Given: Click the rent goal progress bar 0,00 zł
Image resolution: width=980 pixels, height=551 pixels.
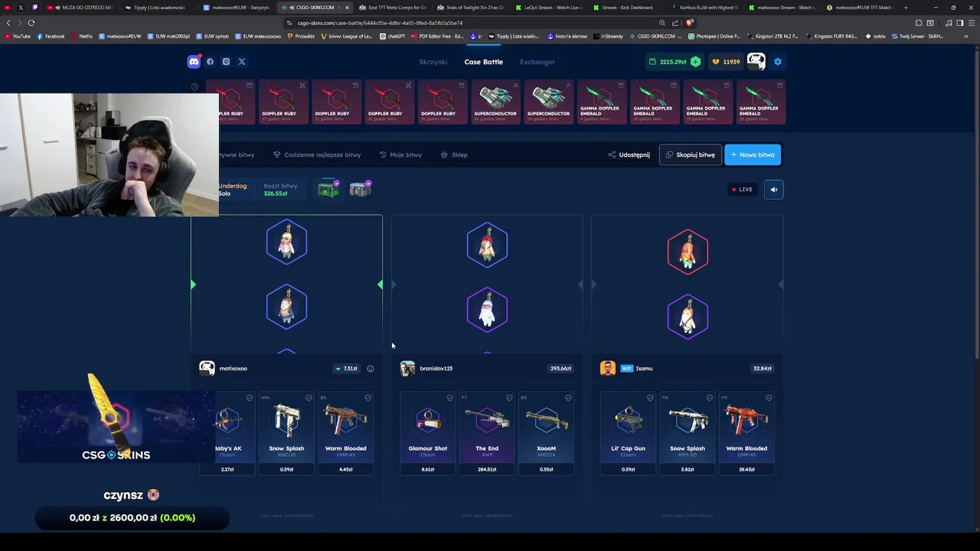Looking at the screenshot, I should point(132,518).
